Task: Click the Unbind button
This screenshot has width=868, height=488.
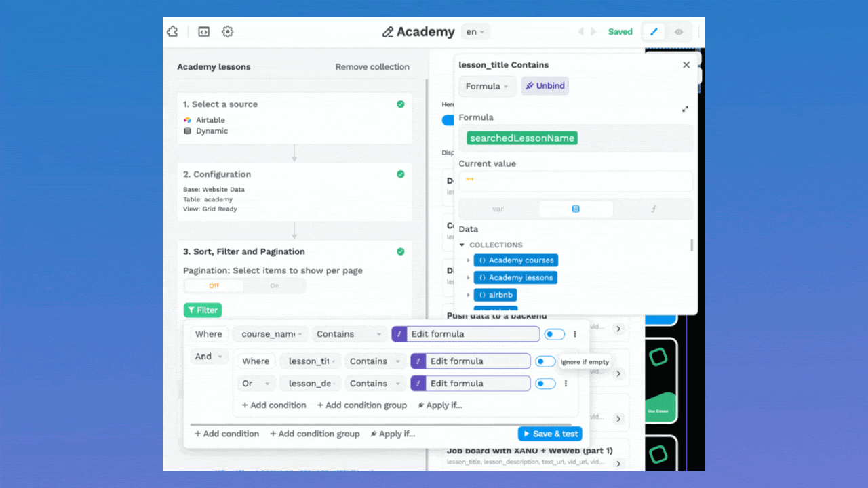Action: 545,86
